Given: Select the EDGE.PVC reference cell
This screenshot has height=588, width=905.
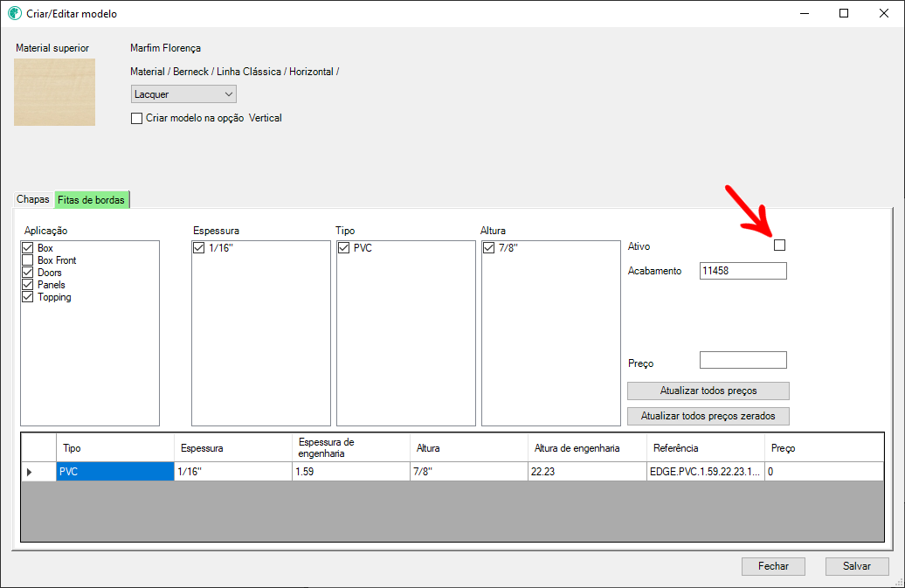Looking at the screenshot, I should tap(705, 472).
